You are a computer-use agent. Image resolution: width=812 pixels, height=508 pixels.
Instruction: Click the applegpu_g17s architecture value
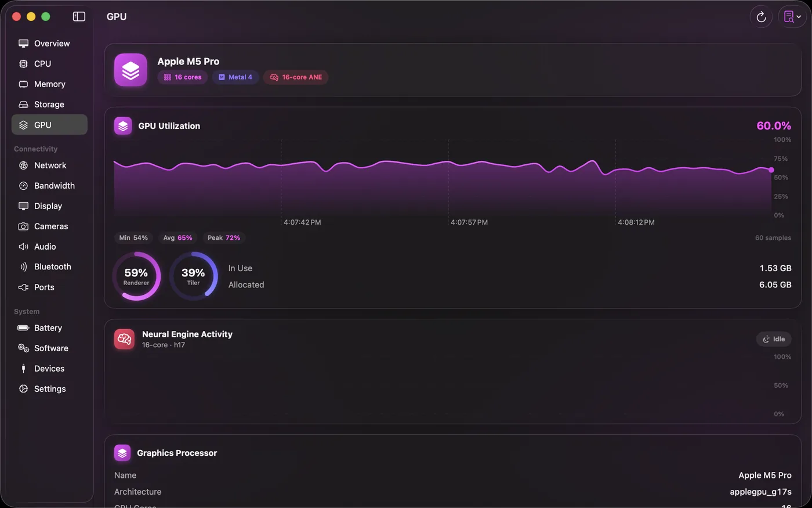[x=760, y=492]
